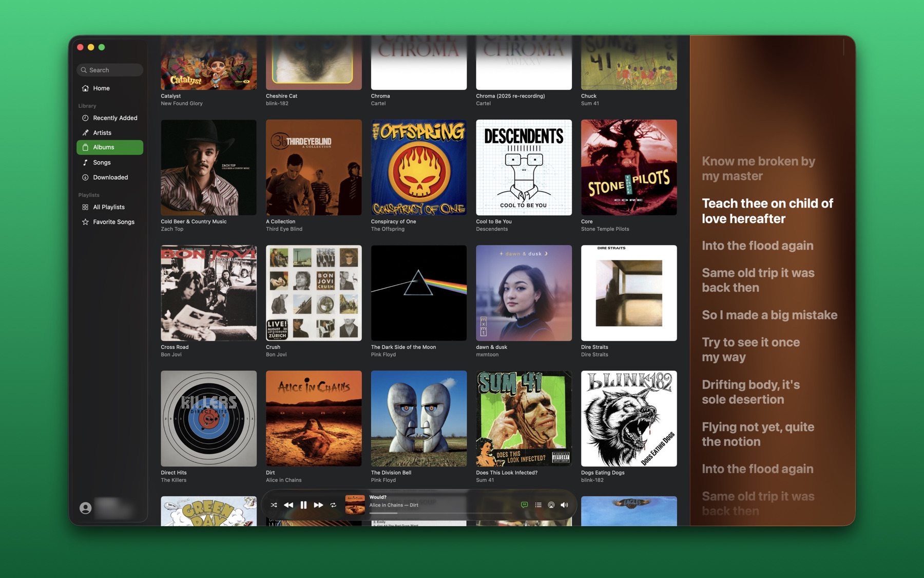The width and height of the screenshot is (924, 578).
Task: Open the Cross Road album cover
Action: tap(208, 293)
